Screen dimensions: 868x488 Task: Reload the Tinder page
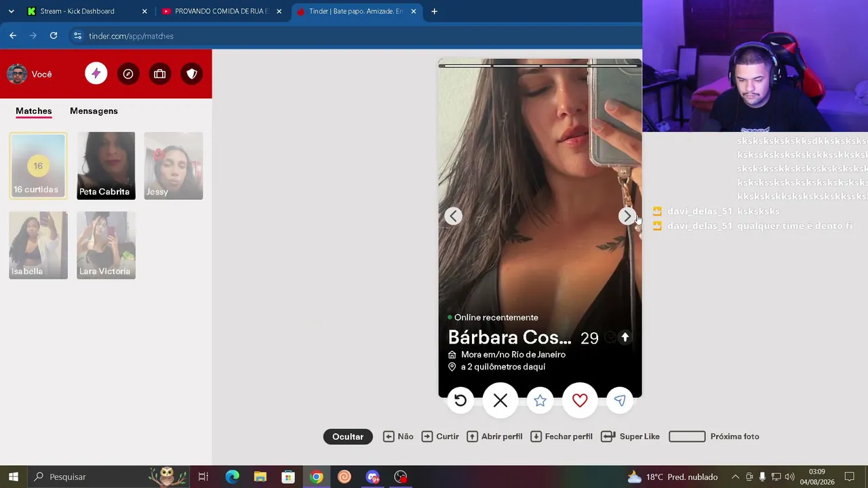coord(54,36)
